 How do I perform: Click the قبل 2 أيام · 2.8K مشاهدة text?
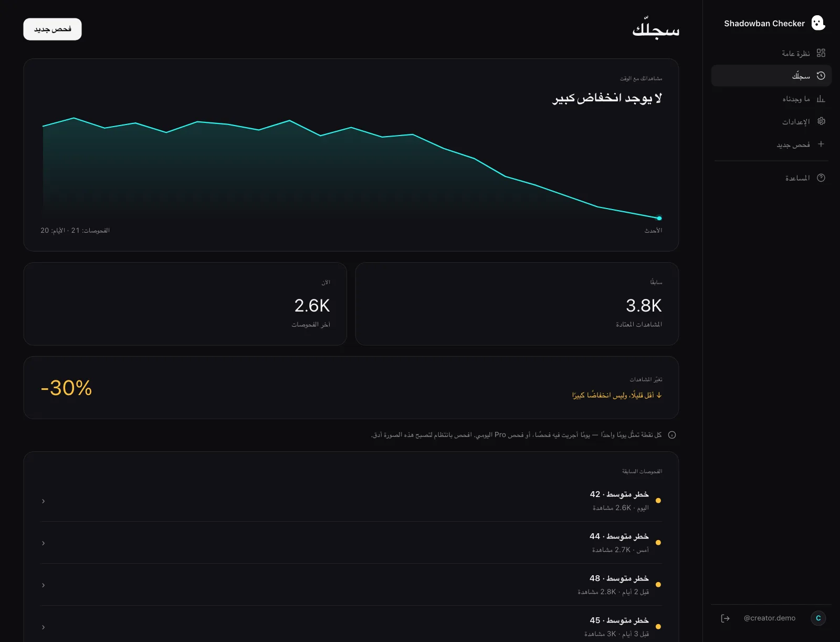tap(613, 592)
